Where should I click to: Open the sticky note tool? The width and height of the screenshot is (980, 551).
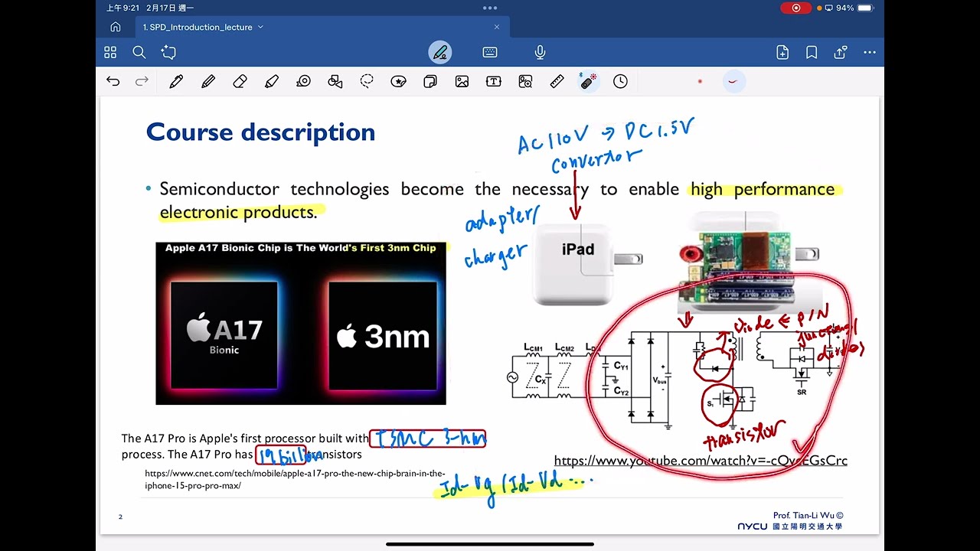coord(430,81)
